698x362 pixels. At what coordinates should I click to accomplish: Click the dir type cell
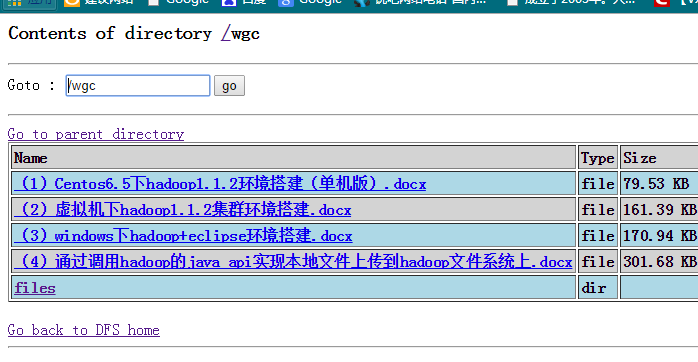pos(597,288)
